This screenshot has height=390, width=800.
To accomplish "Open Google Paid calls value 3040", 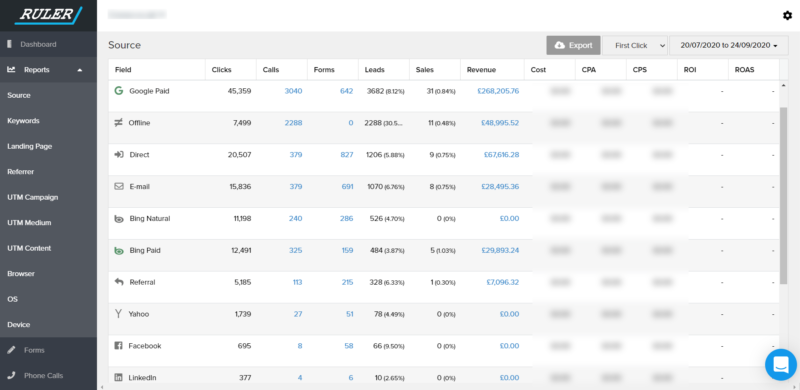I will pyautogui.click(x=293, y=91).
